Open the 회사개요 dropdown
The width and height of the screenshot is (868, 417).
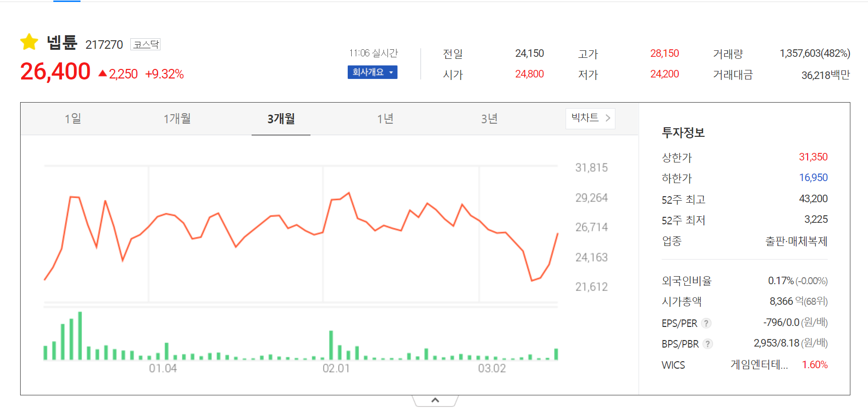coord(372,72)
